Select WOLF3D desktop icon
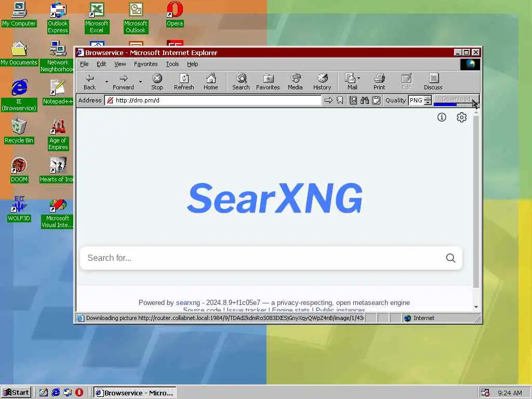This screenshot has height=399, width=532. pyautogui.click(x=19, y=209)
